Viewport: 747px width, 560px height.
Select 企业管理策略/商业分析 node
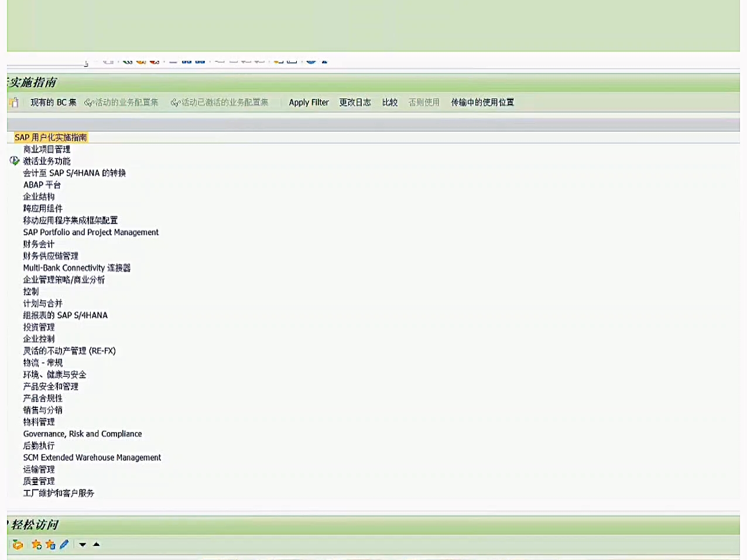64,280
